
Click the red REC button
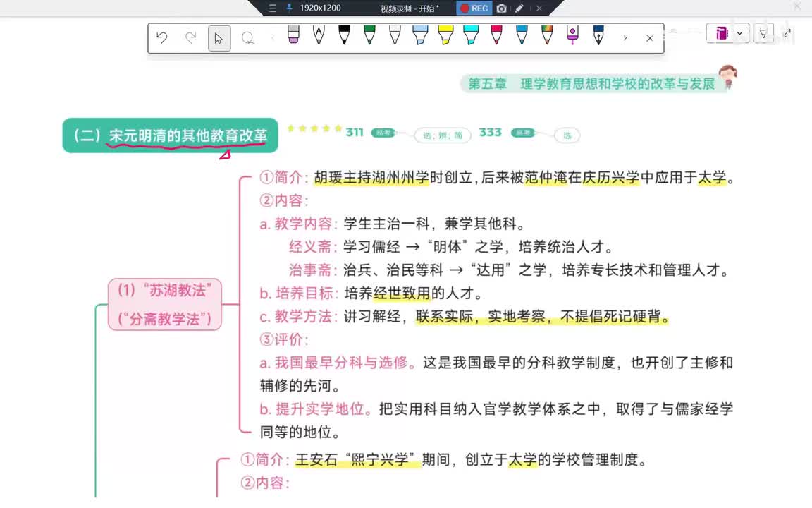pyautogui.click(x=474, y=8)
